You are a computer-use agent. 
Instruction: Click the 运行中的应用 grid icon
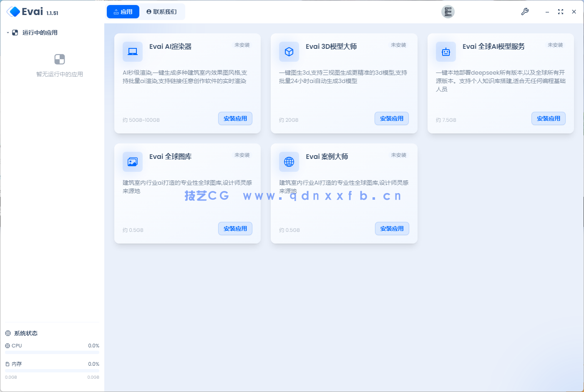(x=15, y=33)
